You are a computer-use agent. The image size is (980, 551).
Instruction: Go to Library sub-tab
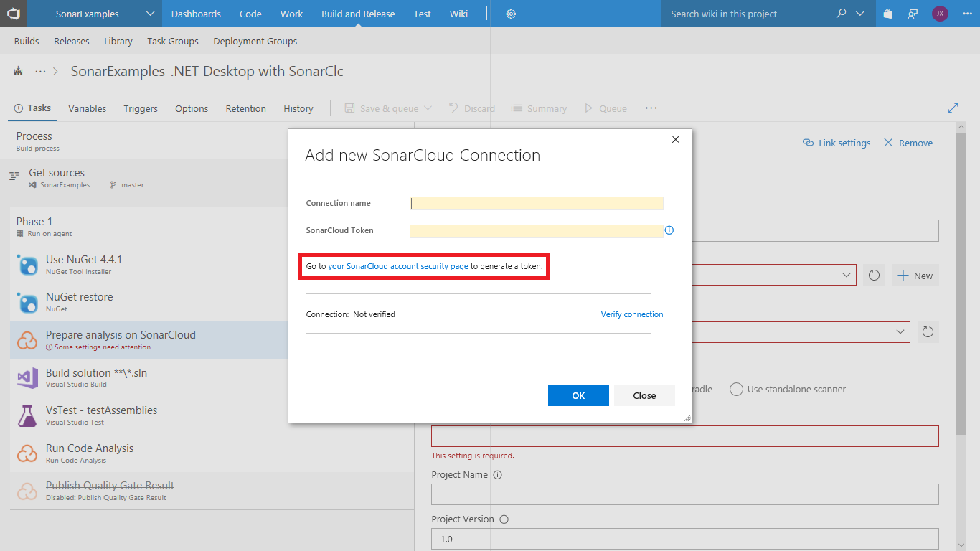(x=118, y=41)
